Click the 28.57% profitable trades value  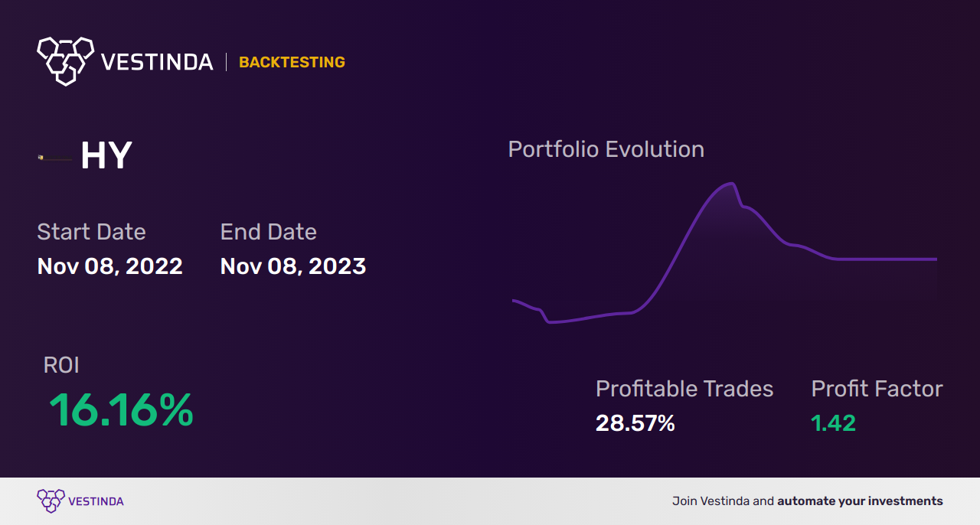[x=635, y=422]
